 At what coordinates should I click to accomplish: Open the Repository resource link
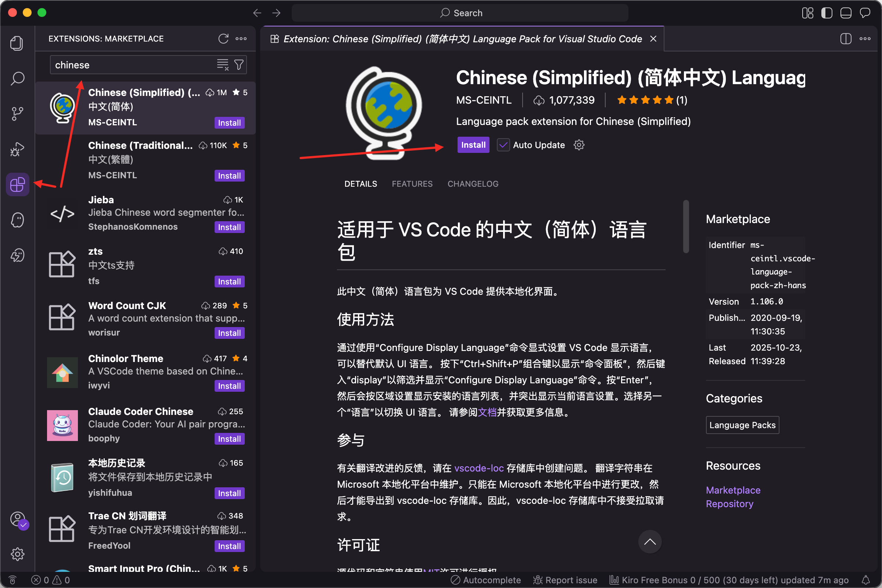pos(729,503)
